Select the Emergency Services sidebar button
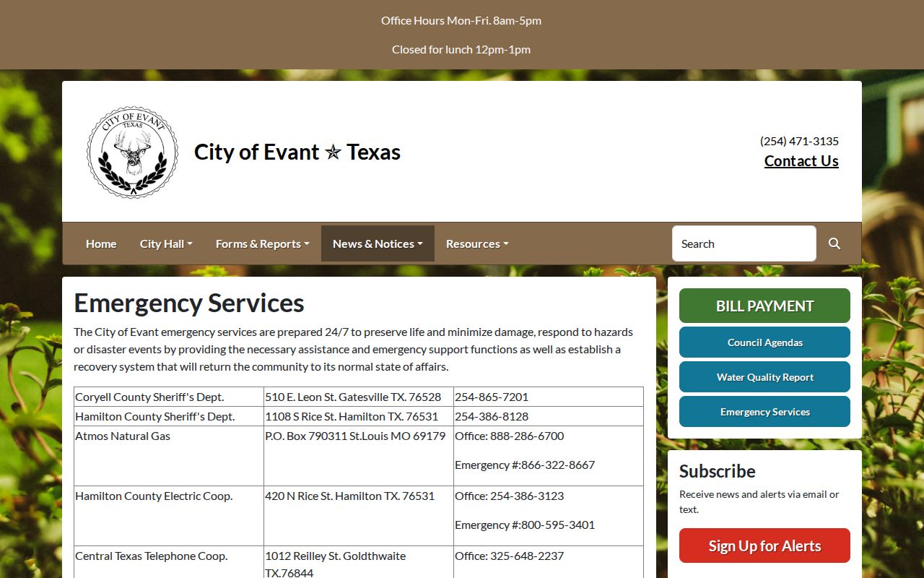Image resolution: width=924 pixels, height=578 pixels. (764, 412)
